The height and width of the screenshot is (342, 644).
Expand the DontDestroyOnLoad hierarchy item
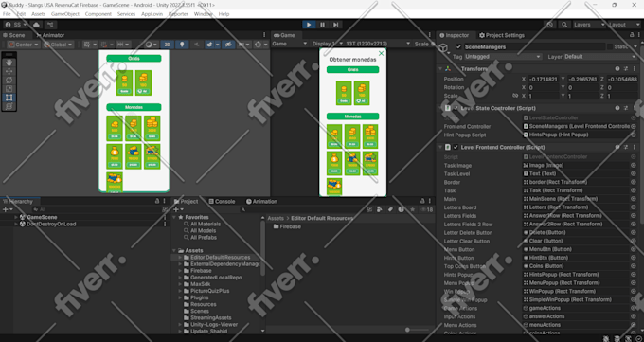pos(16,224)
